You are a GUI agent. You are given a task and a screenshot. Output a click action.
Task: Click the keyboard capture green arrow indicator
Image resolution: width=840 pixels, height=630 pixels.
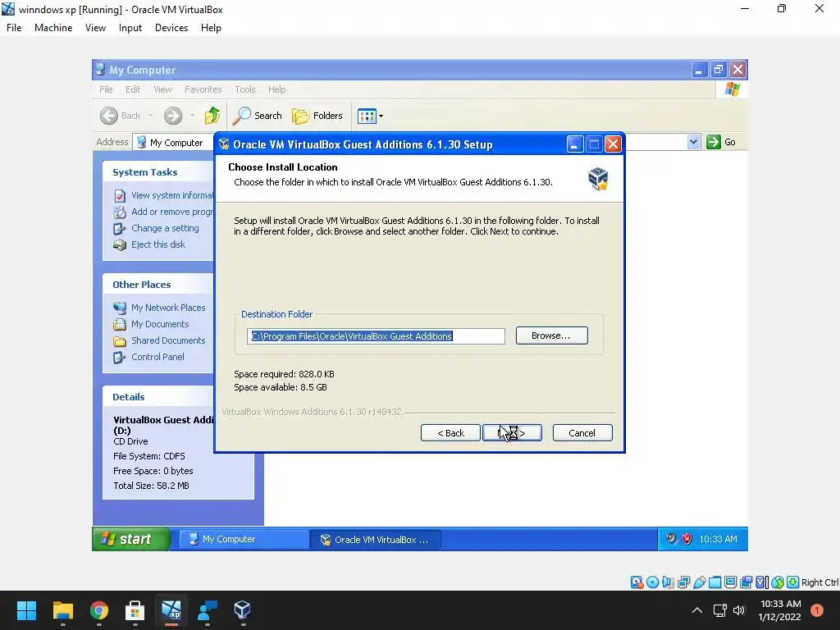click(x=793, y=582)
